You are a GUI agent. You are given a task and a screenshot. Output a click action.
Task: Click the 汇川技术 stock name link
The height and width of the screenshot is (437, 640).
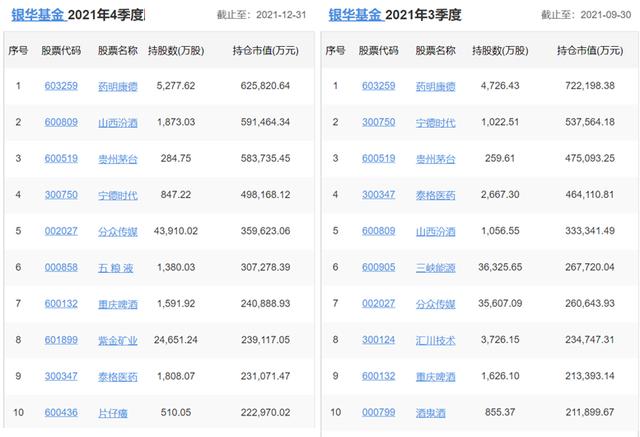pyautogui.click(x=435, y=341)
